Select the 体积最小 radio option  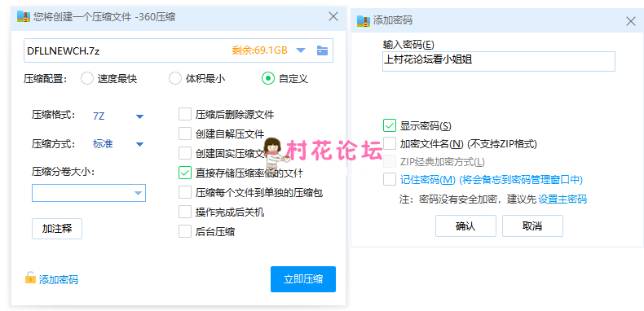(175, 79)
